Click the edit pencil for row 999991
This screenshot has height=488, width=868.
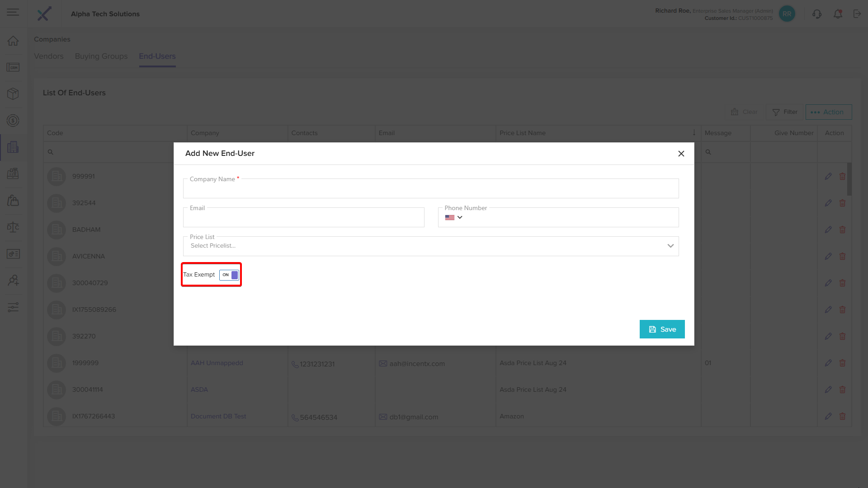828,176
